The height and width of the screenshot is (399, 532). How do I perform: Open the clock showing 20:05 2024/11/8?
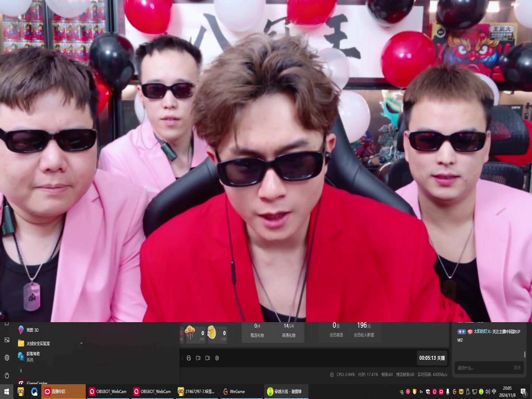point(507,392)
